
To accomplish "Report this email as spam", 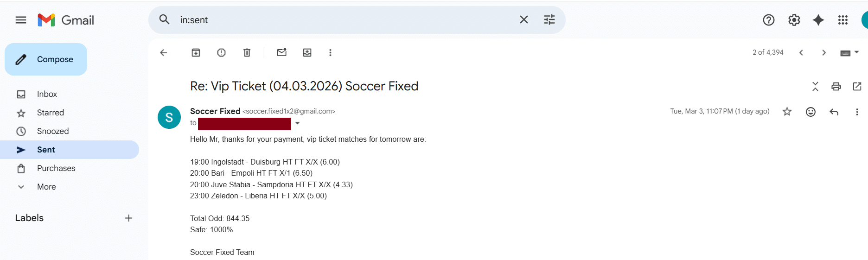I will (x=221, y=53).
